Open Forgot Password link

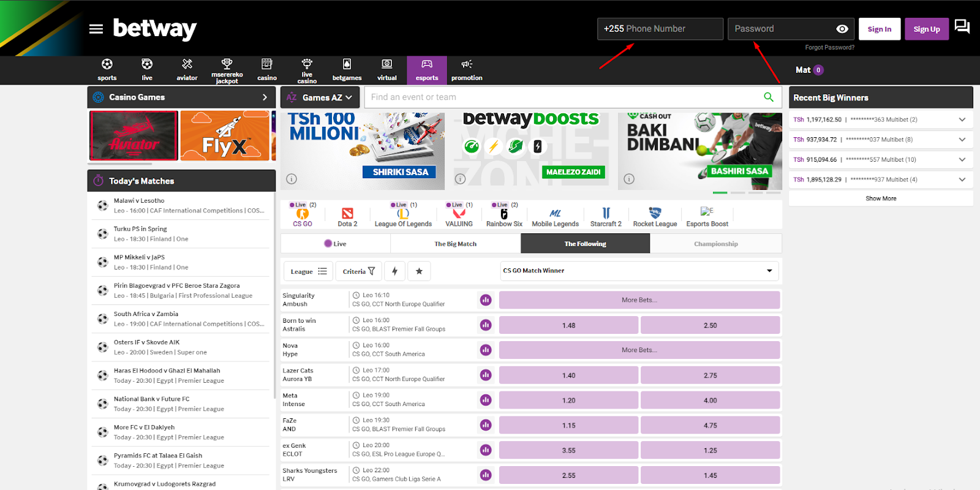(x=829, y=47)
